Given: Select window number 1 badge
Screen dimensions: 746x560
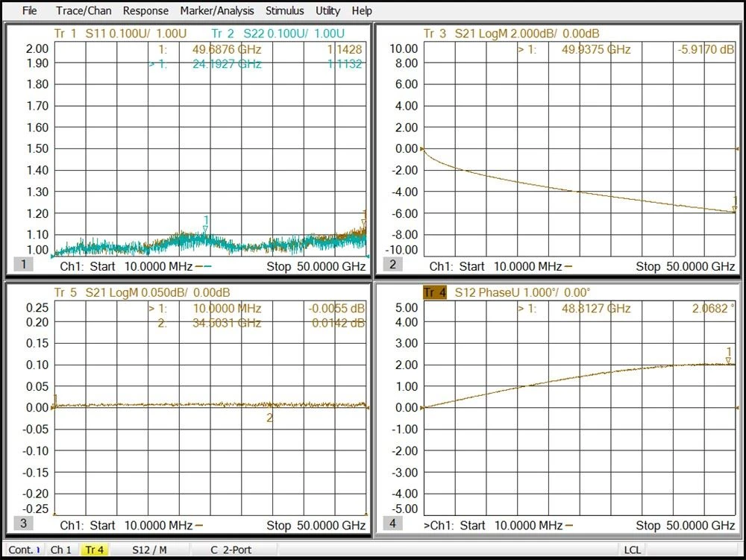Looking at the screenshot, I should (23, 264).
